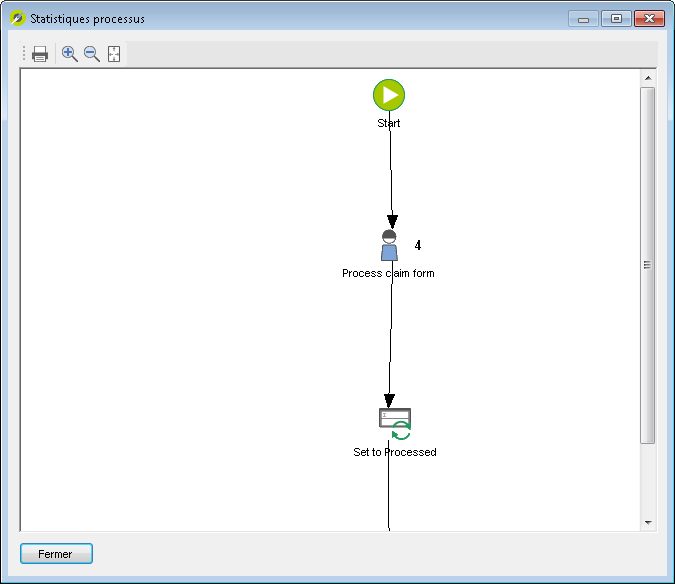675x584 pixels.
Task: Minimize the Statistiques processus window
Action: click(583, 19)
